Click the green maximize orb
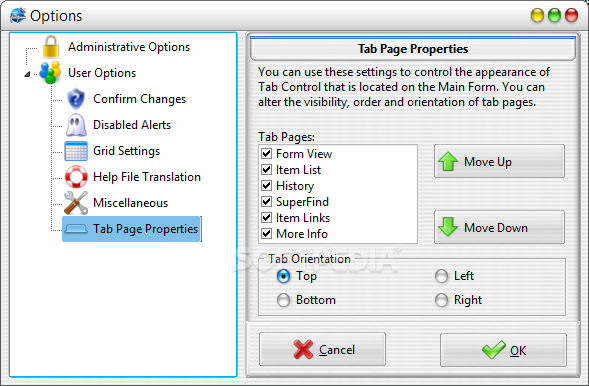The height and width of the screenshot is (386, 589). tap(554, 15)
